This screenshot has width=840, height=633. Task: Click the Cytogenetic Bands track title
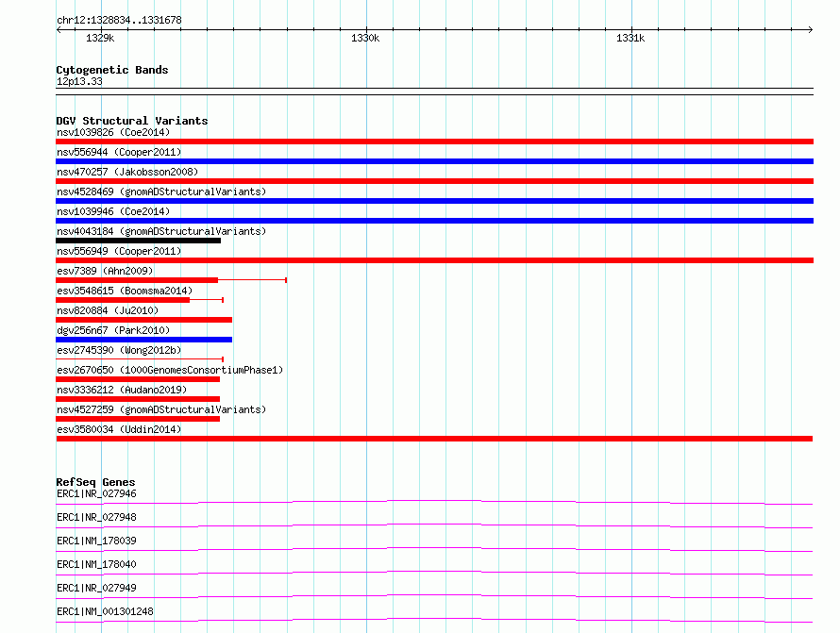(112, 70)
